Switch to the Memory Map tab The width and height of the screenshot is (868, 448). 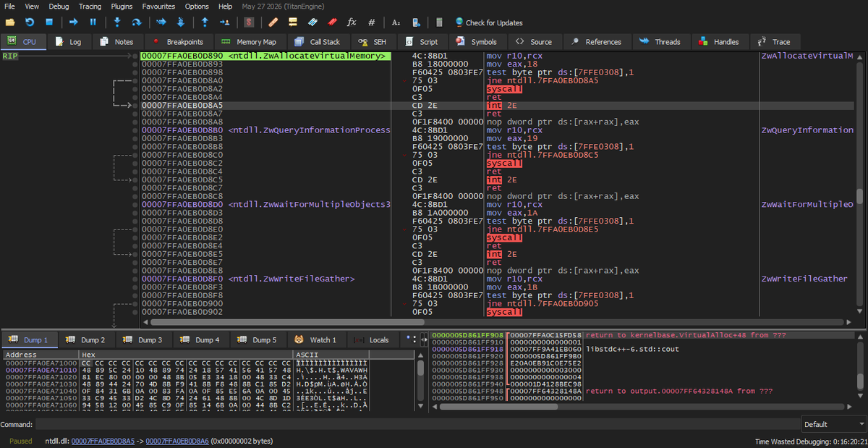pyautogui.click(x=249, y=42)
